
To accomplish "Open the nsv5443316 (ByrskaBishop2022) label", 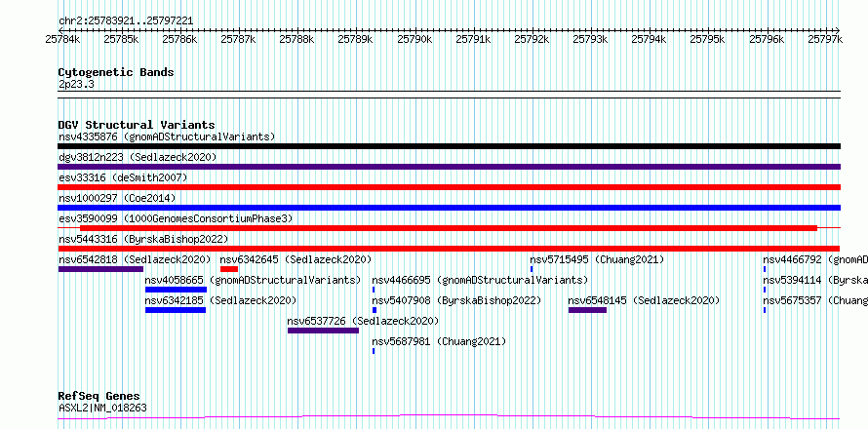I will pos(143,239).
